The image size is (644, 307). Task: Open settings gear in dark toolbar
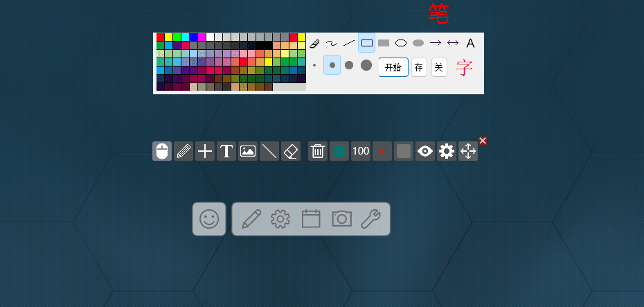pyautogui.click(x=447, y=151)
